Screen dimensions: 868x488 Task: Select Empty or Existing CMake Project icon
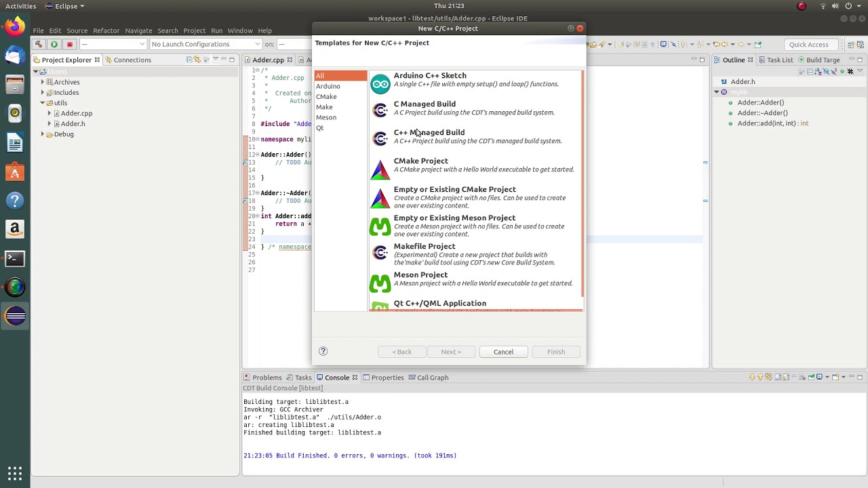point(380,198)
